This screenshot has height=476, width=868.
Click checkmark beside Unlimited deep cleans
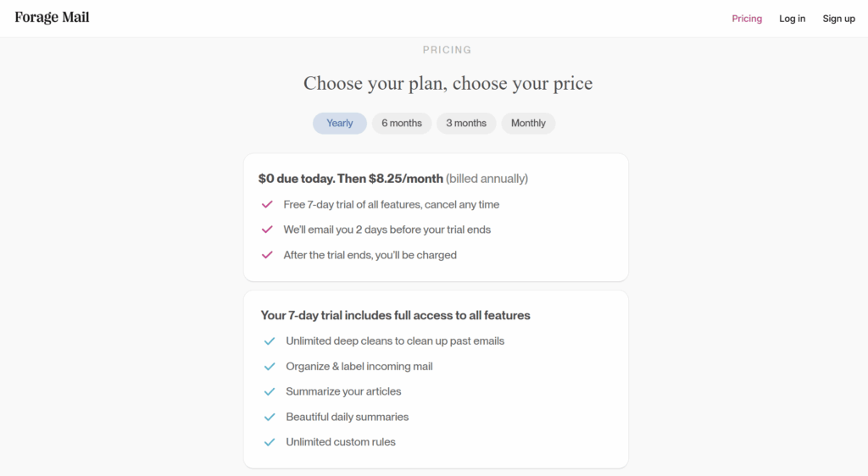coord(270,341)
